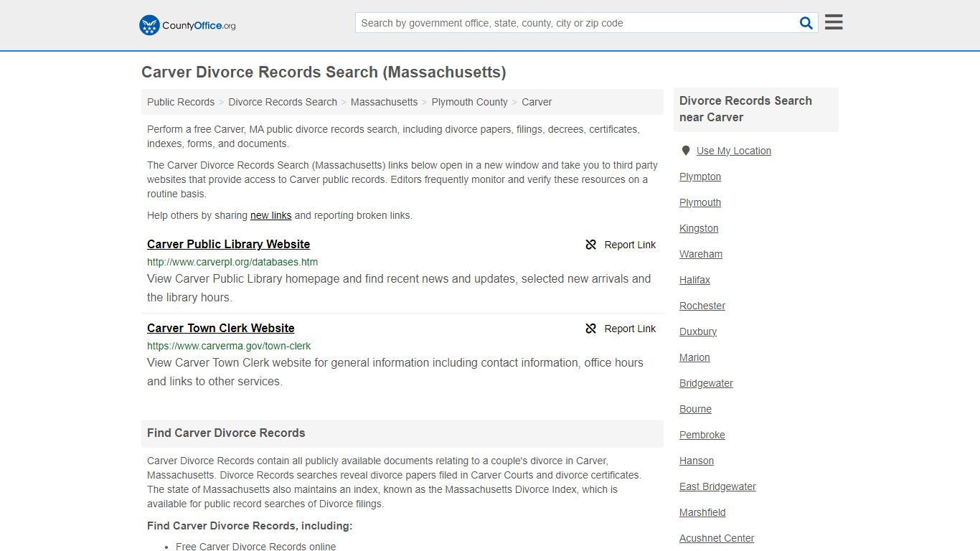Open Divorce Records Search breadcrumb
Screen dimensions: 980x551
283,102
